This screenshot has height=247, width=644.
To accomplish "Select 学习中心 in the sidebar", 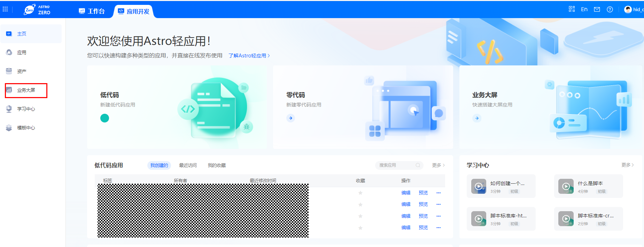I will (31, 109).
